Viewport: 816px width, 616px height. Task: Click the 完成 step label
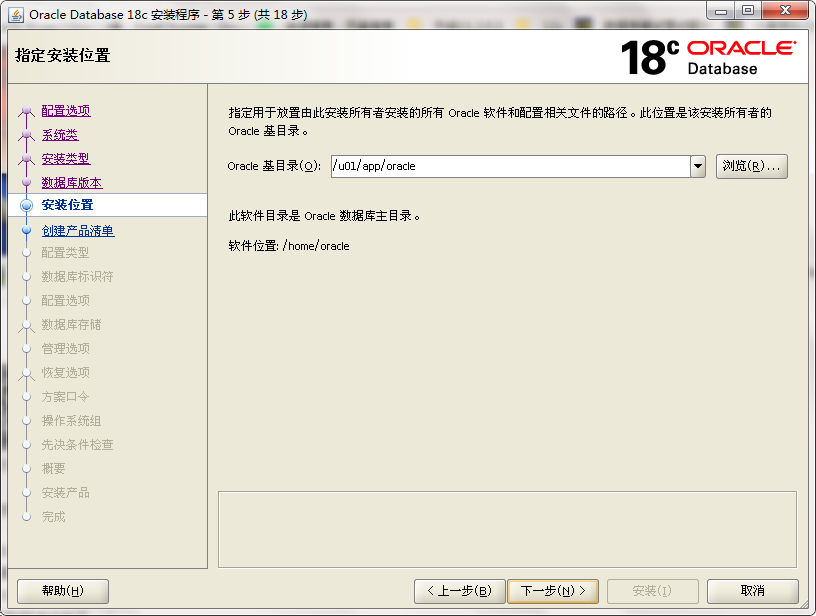[54, 517]
